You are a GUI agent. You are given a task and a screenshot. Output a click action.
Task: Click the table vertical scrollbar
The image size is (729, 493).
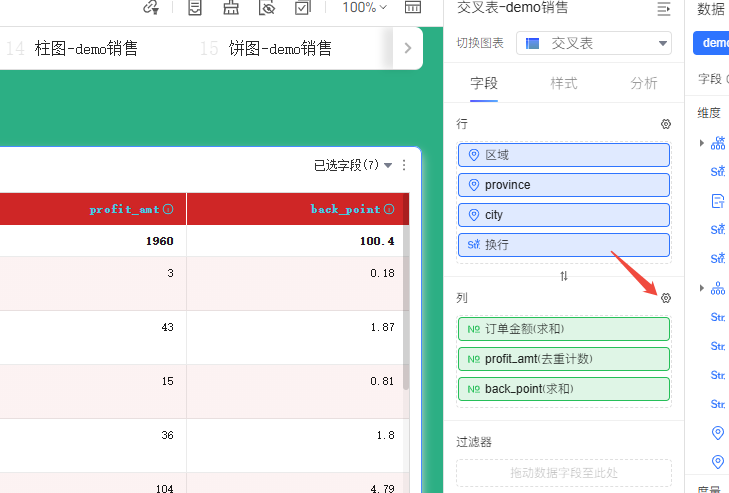405,300
